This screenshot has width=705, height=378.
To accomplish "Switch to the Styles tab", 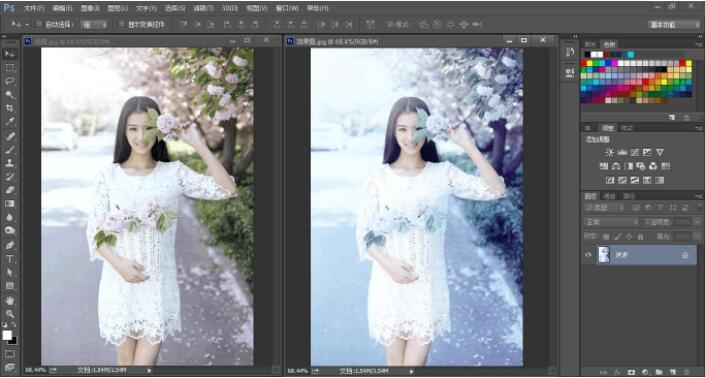I will point(627,128).
